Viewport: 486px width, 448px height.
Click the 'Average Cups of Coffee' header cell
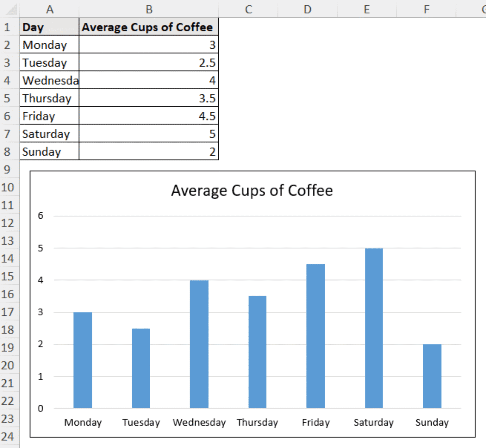[149, 27]
